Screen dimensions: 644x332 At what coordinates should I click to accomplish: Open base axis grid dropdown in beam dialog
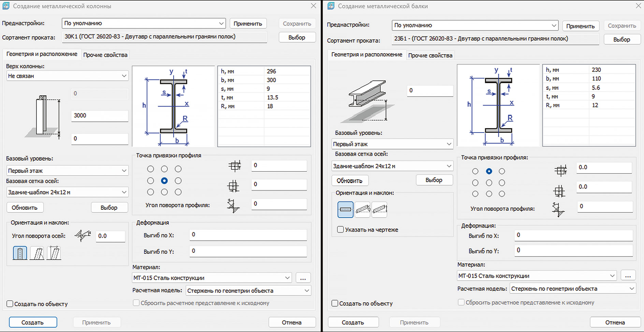392,166
